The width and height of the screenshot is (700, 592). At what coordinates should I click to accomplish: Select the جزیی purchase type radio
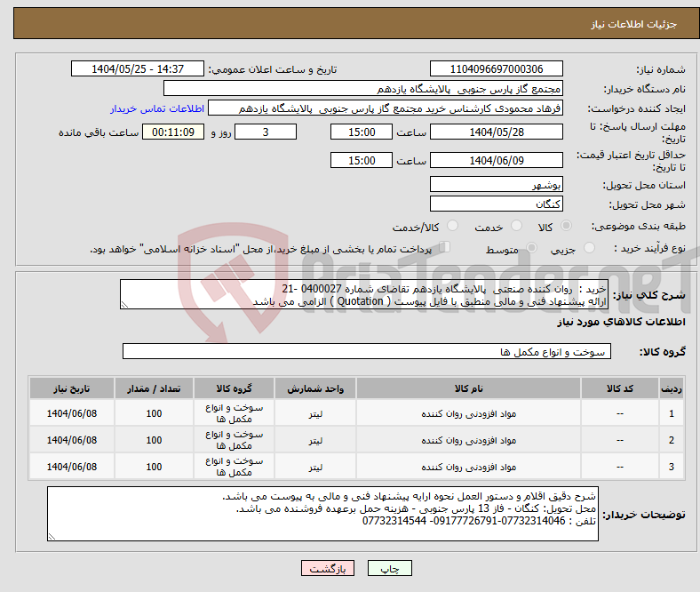[x=589, y=247]
